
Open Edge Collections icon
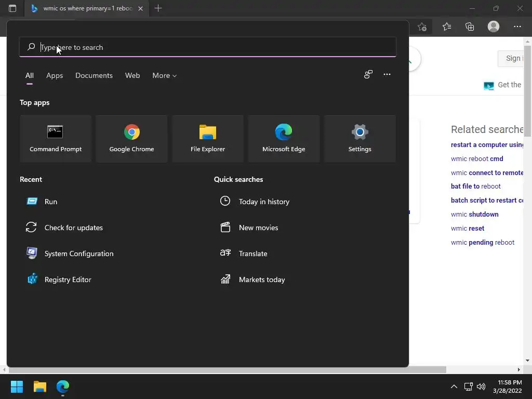tap(470, 26)
